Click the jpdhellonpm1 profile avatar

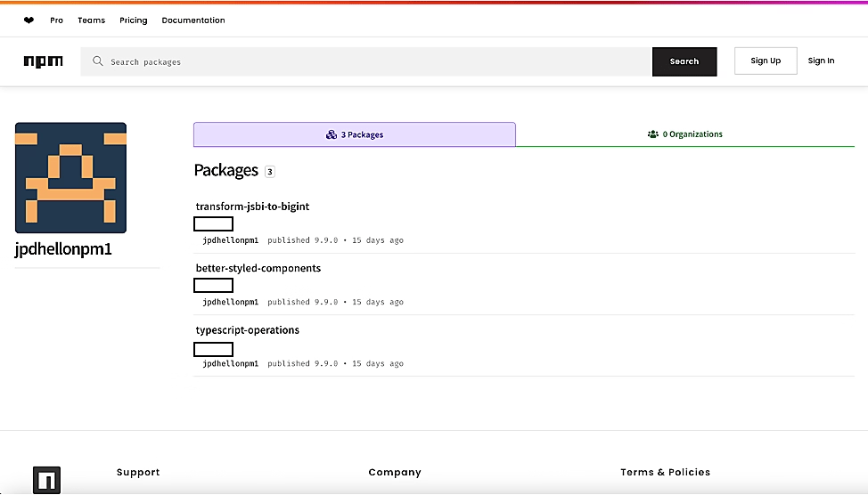point(71,177)
